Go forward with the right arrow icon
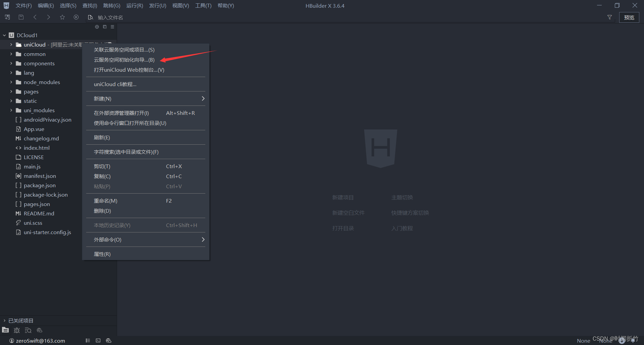 (49, 17)
